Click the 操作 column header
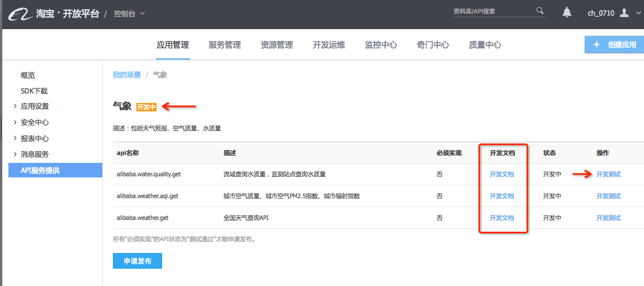This screenshot has height=286, width=644. (x=603, y=153)
